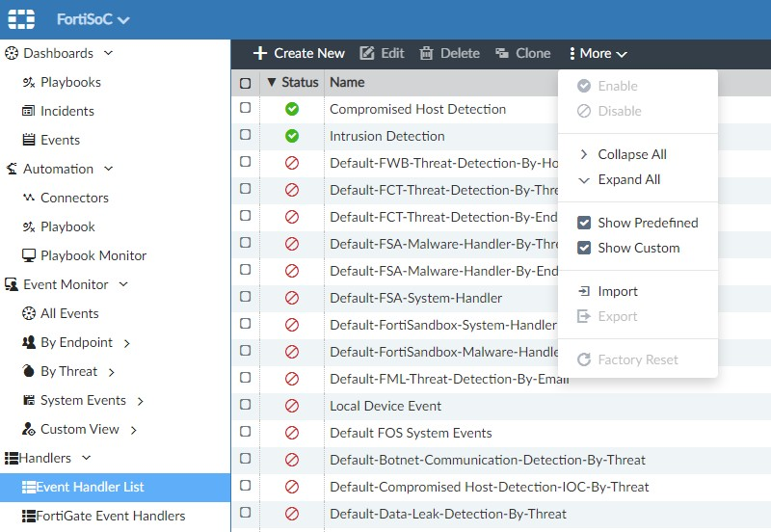Screen dimensions: 771x532
Task: Collapse the Dashboards sidebar section
Action: pyautogui.click(x=108, y=53)
